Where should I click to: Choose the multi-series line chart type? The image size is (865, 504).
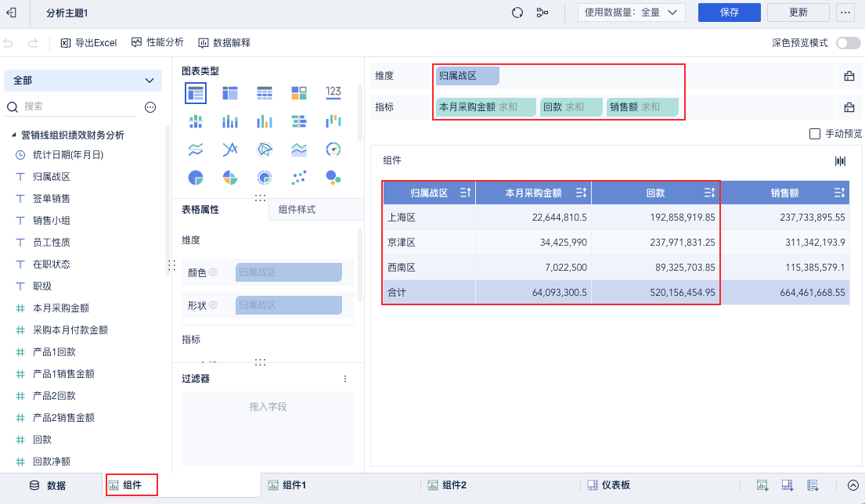230,149
